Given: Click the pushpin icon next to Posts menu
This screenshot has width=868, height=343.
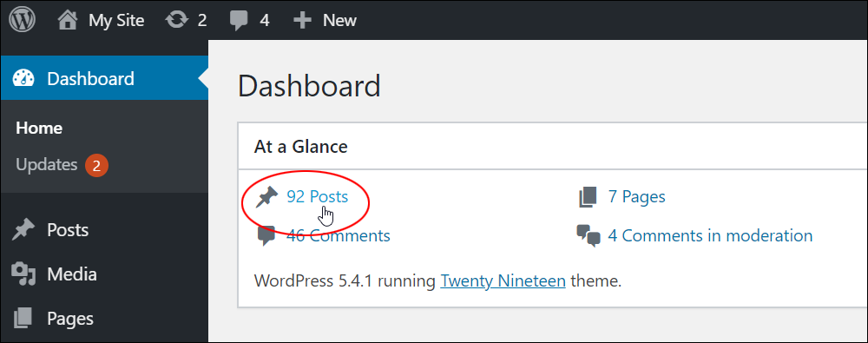Looking at the screenshot, I should tap(23, 230).
